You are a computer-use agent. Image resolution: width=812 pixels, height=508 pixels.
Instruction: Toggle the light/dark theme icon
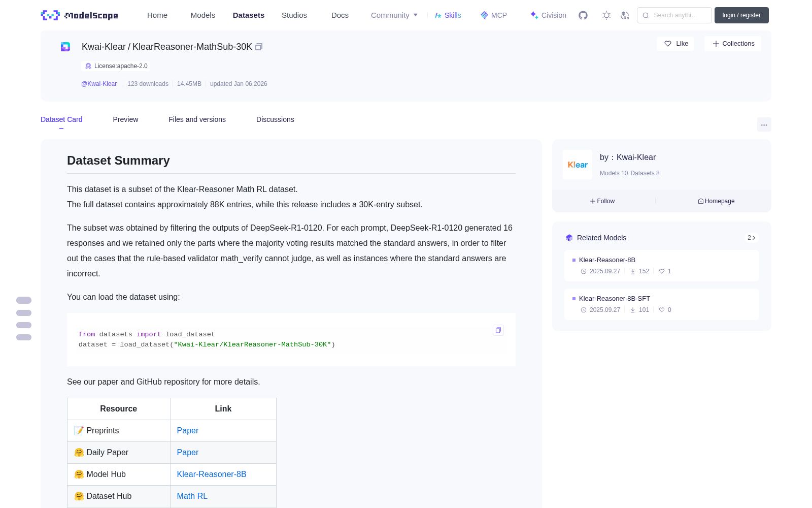click(606, 15)
